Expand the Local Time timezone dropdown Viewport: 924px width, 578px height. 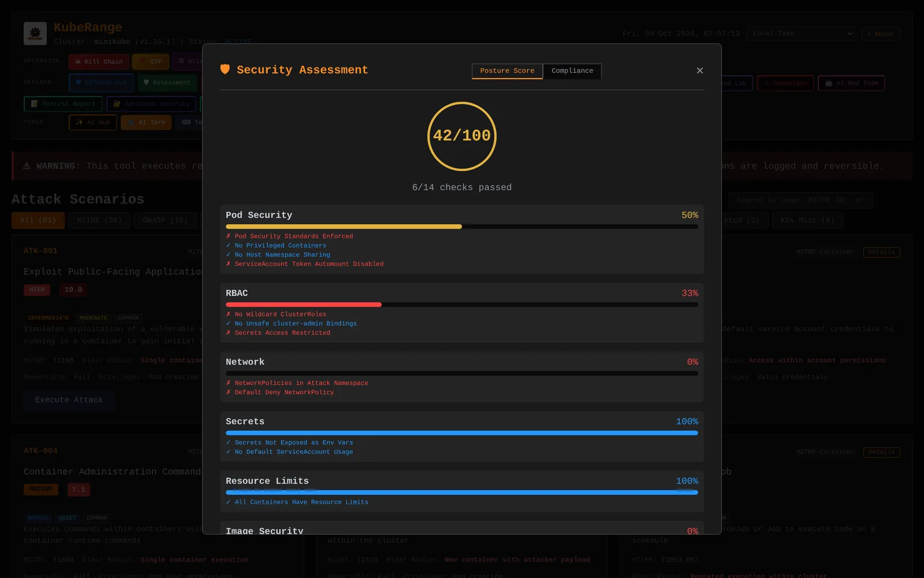point(800,34)
